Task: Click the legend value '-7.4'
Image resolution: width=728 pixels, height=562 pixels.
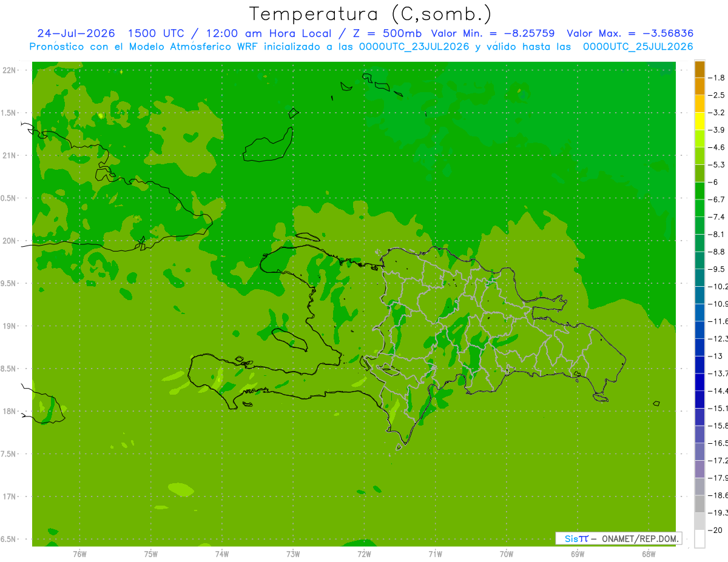Action: tap(716, 217)
